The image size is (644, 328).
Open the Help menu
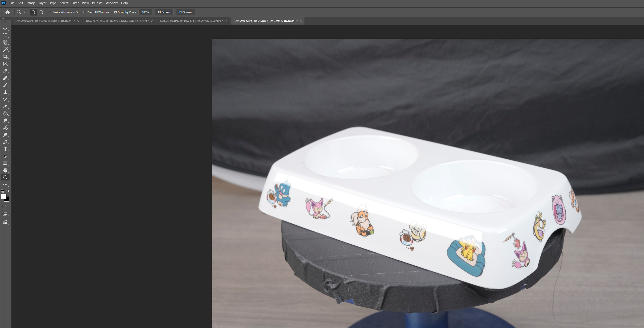pyautogui.click(x=124, y=3)
